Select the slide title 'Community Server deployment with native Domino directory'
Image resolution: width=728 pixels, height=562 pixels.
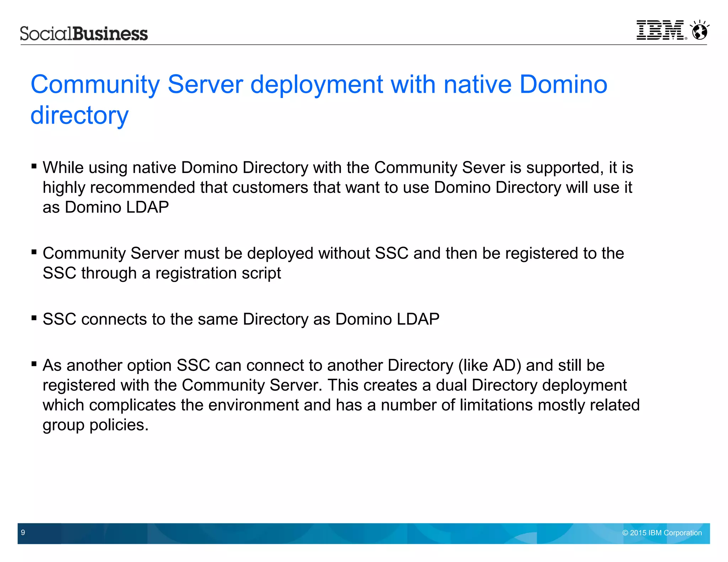pyautogui.click(x=319, y=99)
